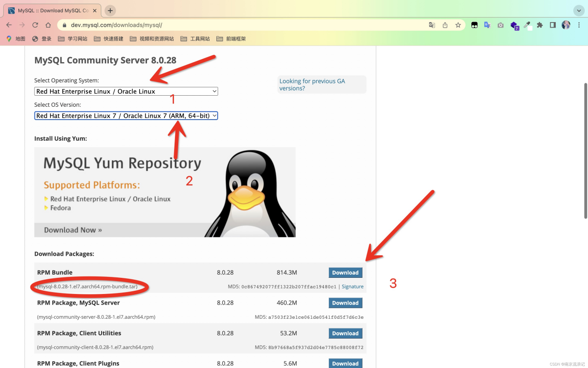The image size is (588, 368).
Task: Click the 'Download Packages:' heading
Action: tap(64, 254)
